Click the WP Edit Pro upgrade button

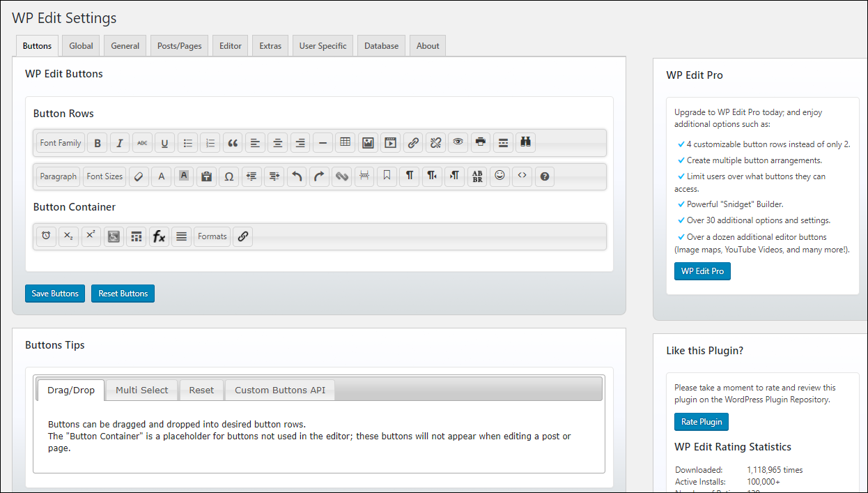pos(702,271)
